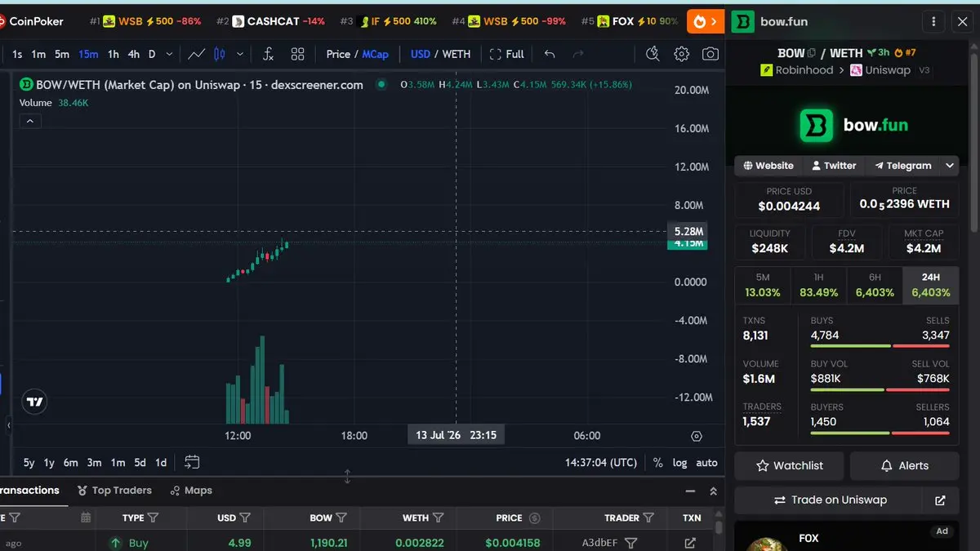Expand the chart type dropdown arrow
The image size is (980, 551).
pyautogui.click(x=240, y=54)
